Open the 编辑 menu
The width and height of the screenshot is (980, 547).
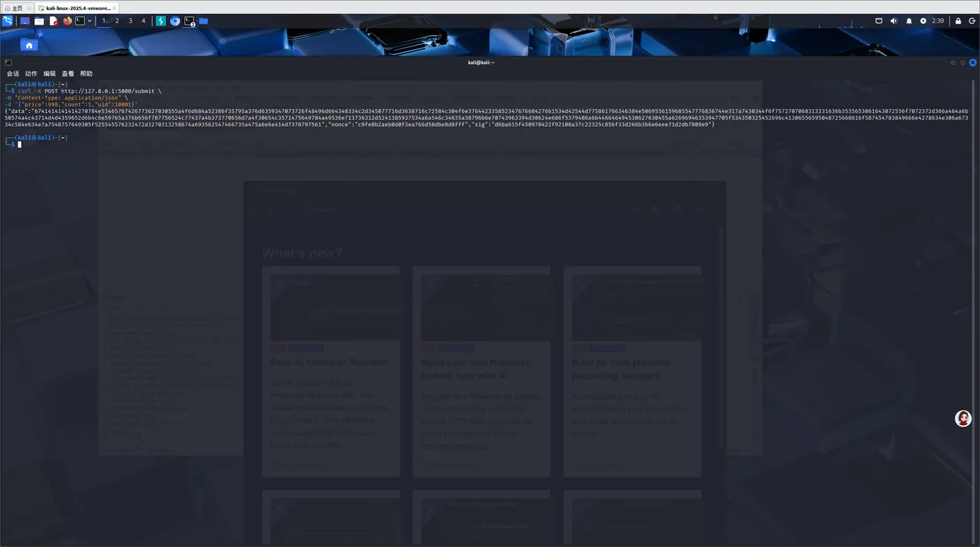[x=49, y=74]
